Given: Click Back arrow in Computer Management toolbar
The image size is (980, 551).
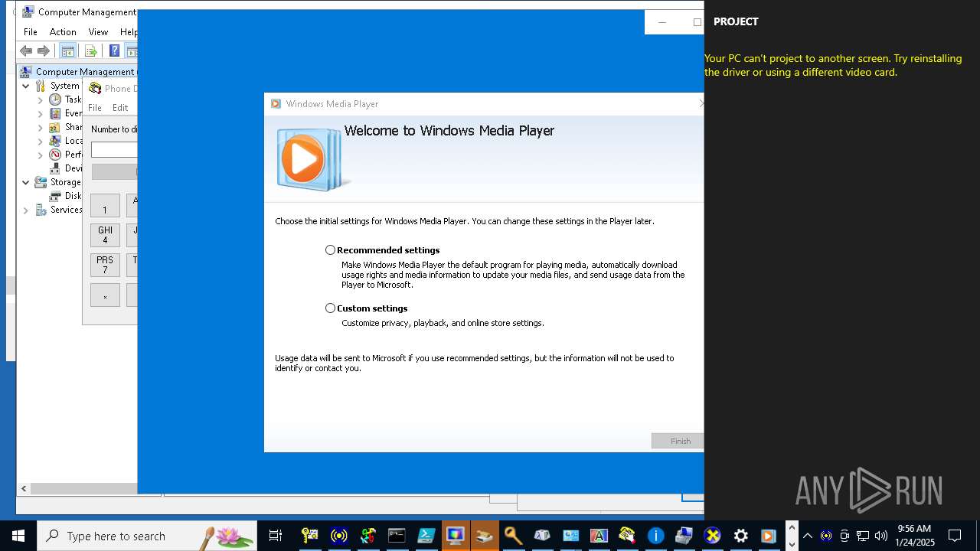Looking at the screenshot, I should click(26, 51).
